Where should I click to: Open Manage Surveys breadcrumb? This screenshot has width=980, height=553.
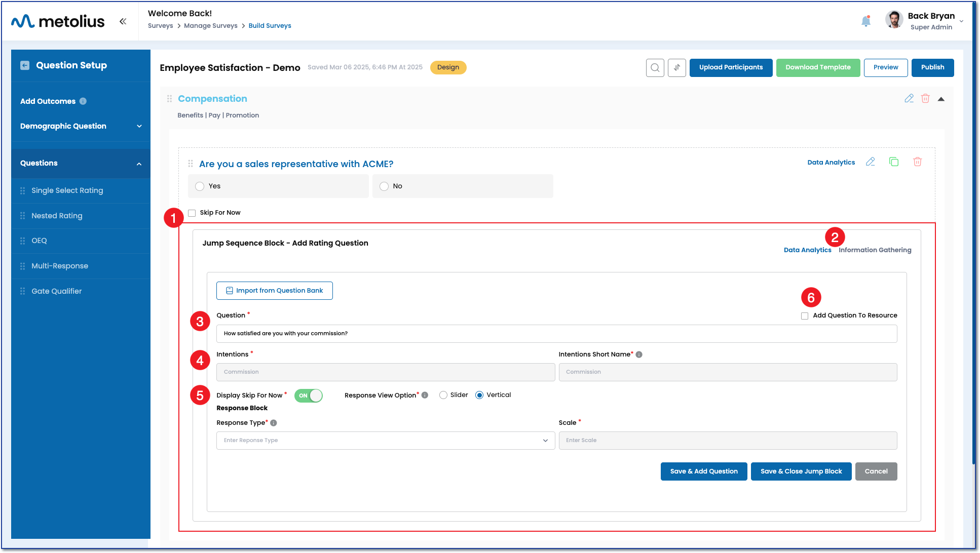(210, 26)
